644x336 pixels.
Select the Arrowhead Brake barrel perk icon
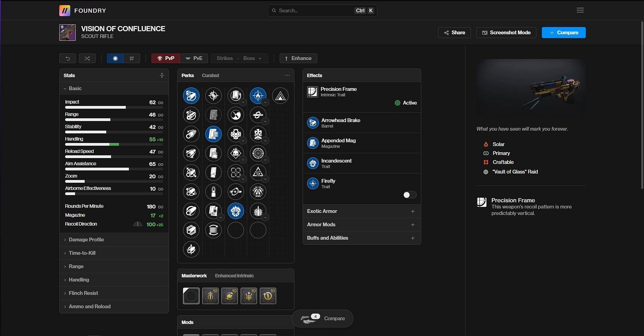point(191,96)
